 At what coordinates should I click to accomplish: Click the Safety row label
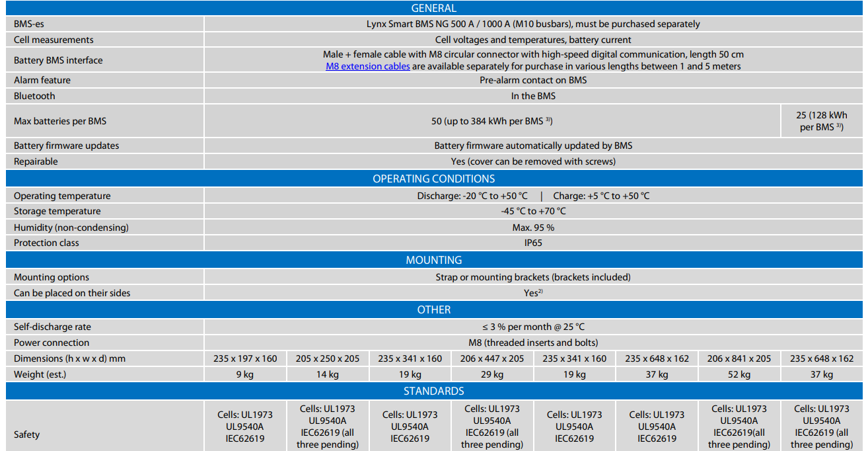pos(26,434)
